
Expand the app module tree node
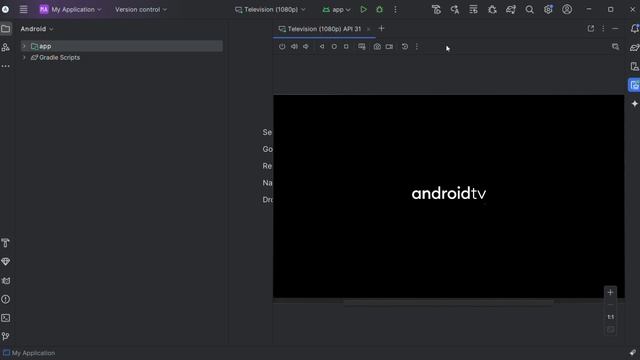tap(24, 46)
